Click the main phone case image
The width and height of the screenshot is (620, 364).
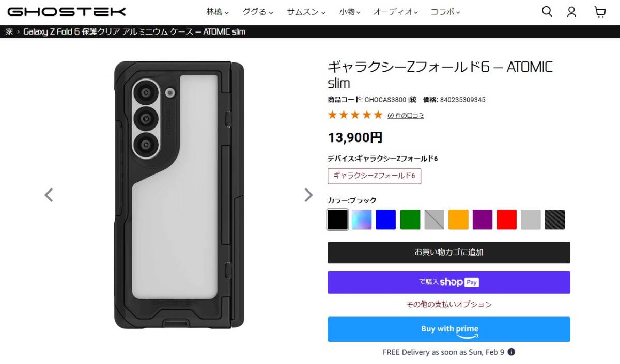point(178,195)
